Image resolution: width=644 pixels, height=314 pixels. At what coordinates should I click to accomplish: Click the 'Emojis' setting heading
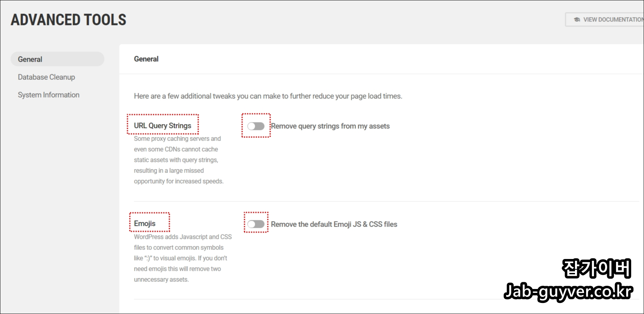click(x=145, y=224)
